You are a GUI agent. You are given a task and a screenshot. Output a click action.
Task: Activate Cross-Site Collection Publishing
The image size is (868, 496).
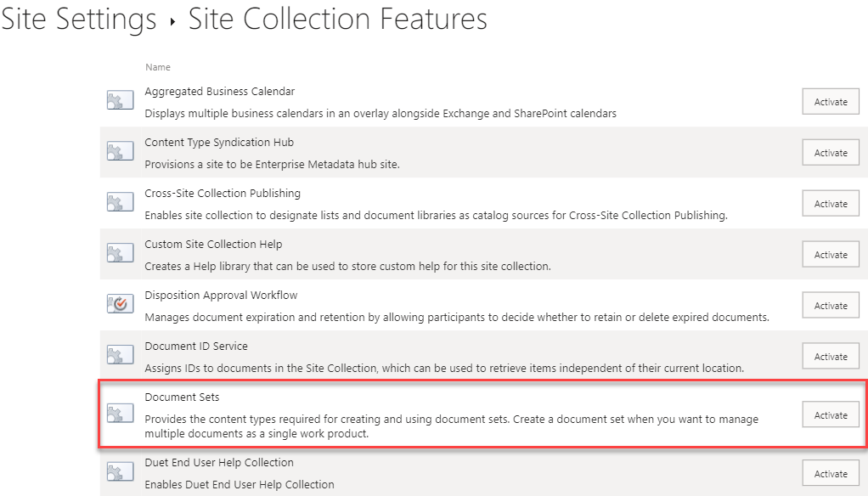pos(830,203)
